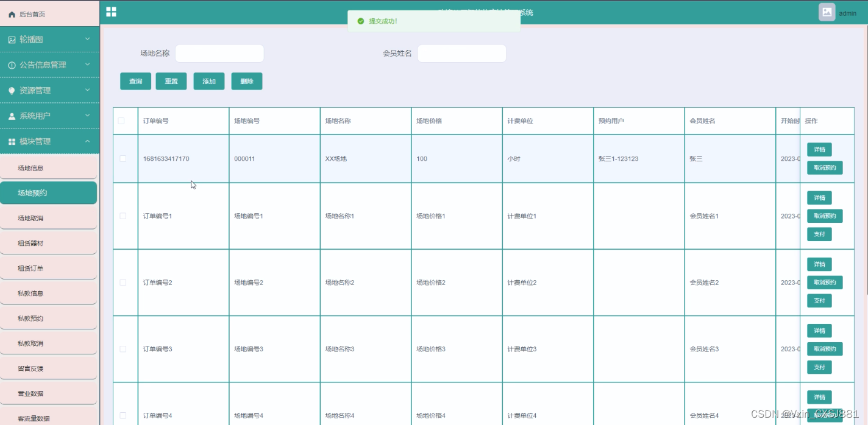Open the 私教取消 menu item
This screenshot has height=425, width=868.
49,343
